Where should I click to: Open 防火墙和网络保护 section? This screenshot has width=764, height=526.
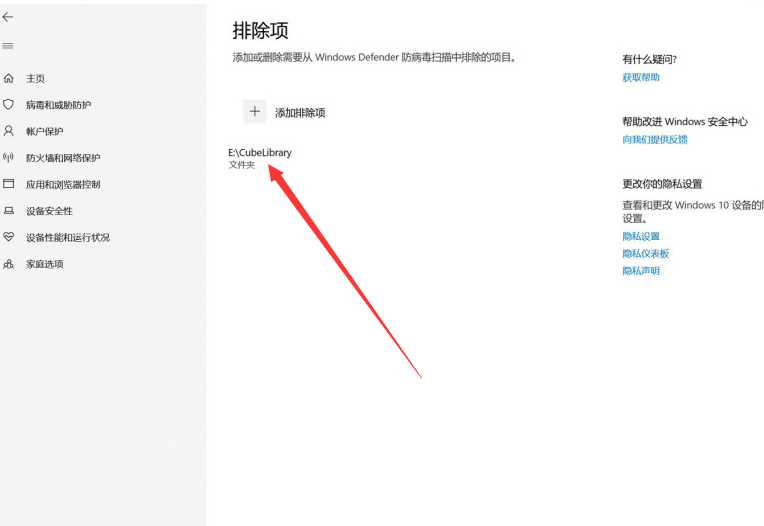tap(63, 158)
